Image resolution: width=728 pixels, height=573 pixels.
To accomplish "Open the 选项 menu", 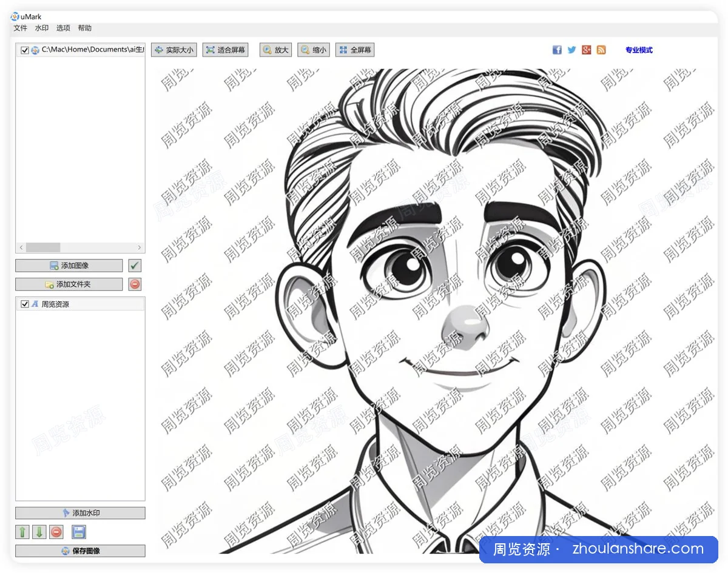I will (63, 28).
